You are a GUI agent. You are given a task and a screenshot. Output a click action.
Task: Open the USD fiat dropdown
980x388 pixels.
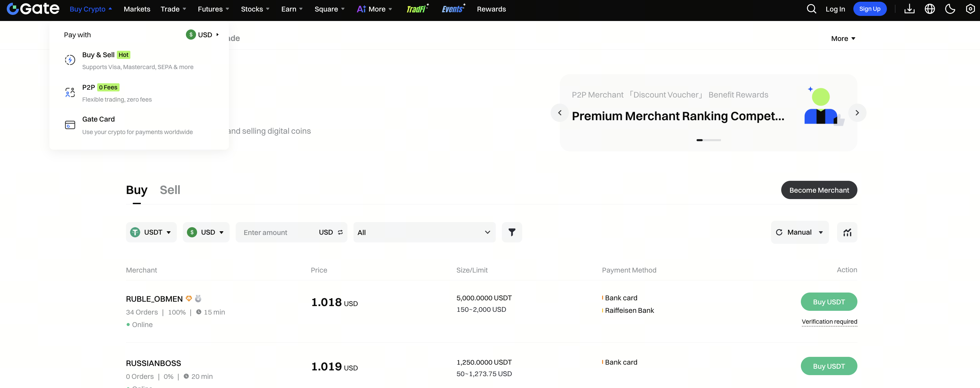point(206,232)
